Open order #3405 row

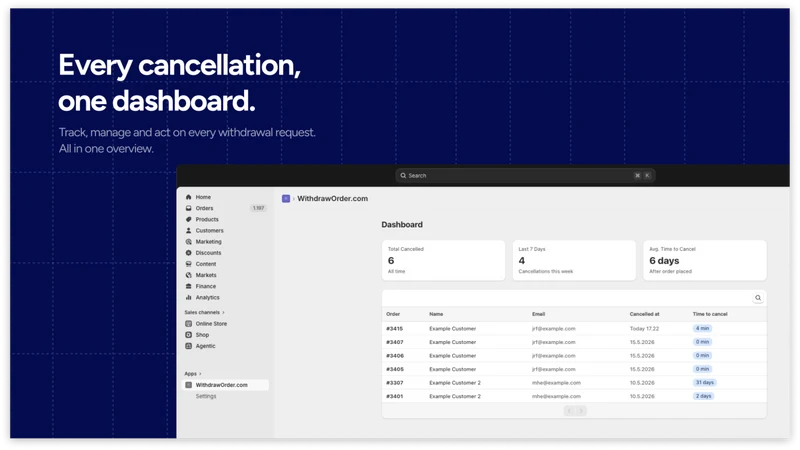[574, 369]
